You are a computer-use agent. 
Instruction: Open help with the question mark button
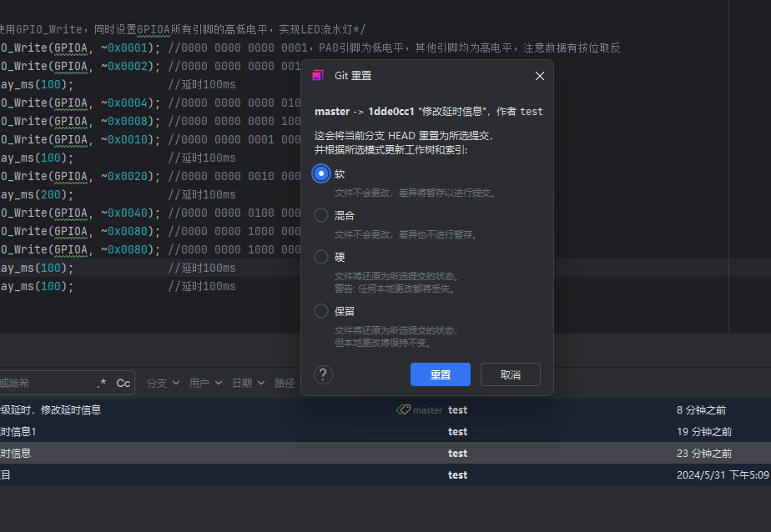click(x=324, y=374)
